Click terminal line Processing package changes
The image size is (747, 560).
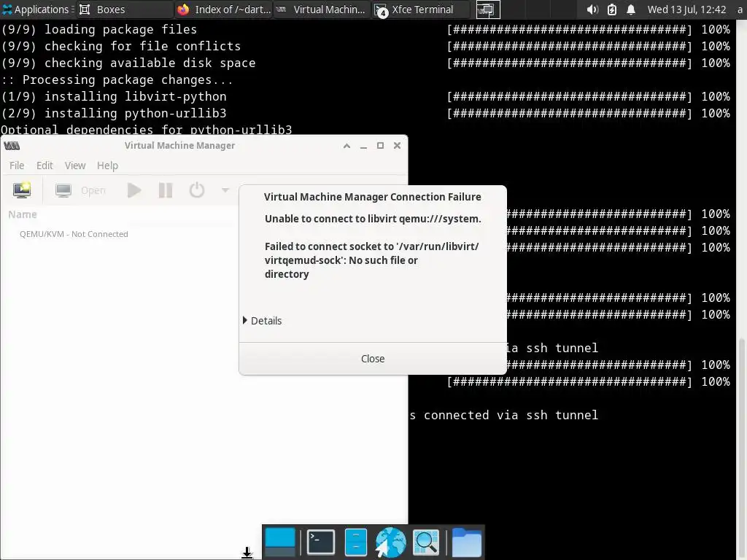click(117, 79)
